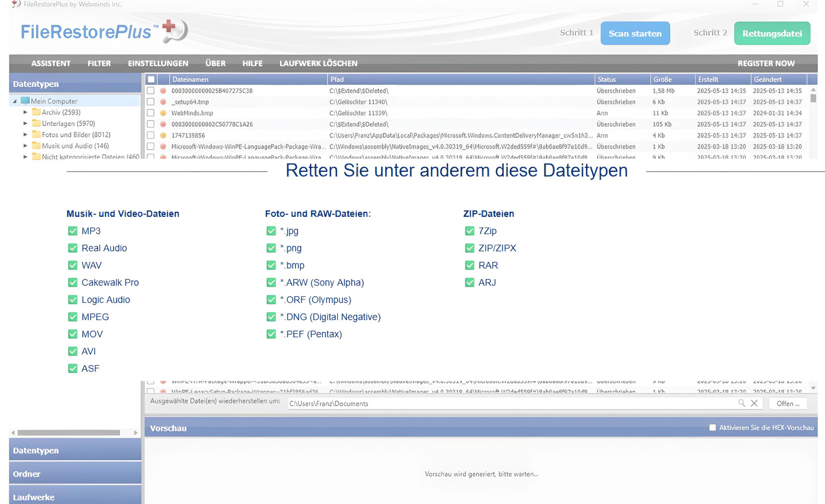Click the red status dot for 0003000000002C50778C1A26
The height and width of the screenshot is (504, 825).
[163, 124]
